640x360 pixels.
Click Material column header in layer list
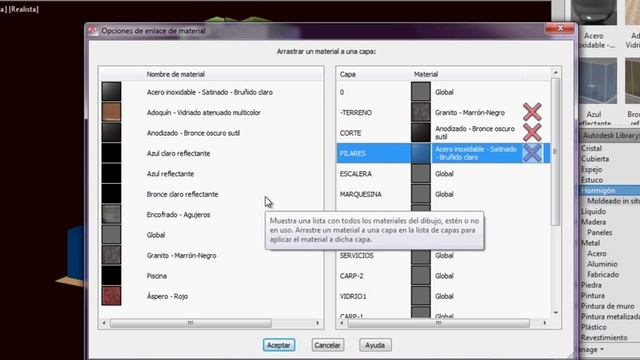click(x=426, y=74)
